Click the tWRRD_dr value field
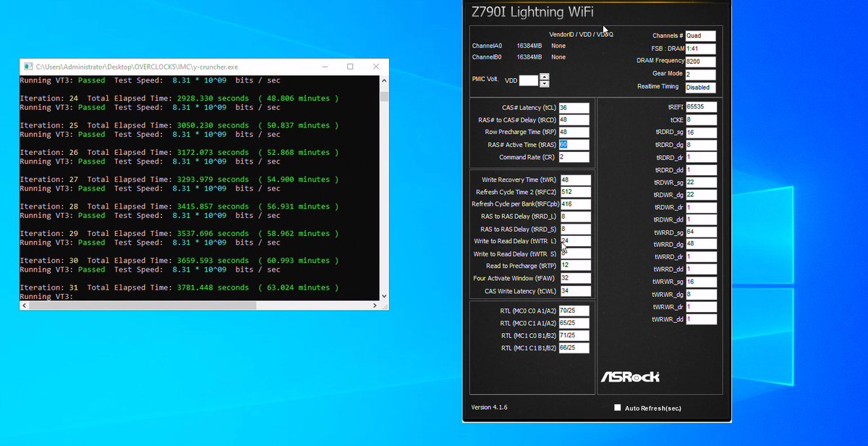The image size is (868, 446). pos(701,256)
